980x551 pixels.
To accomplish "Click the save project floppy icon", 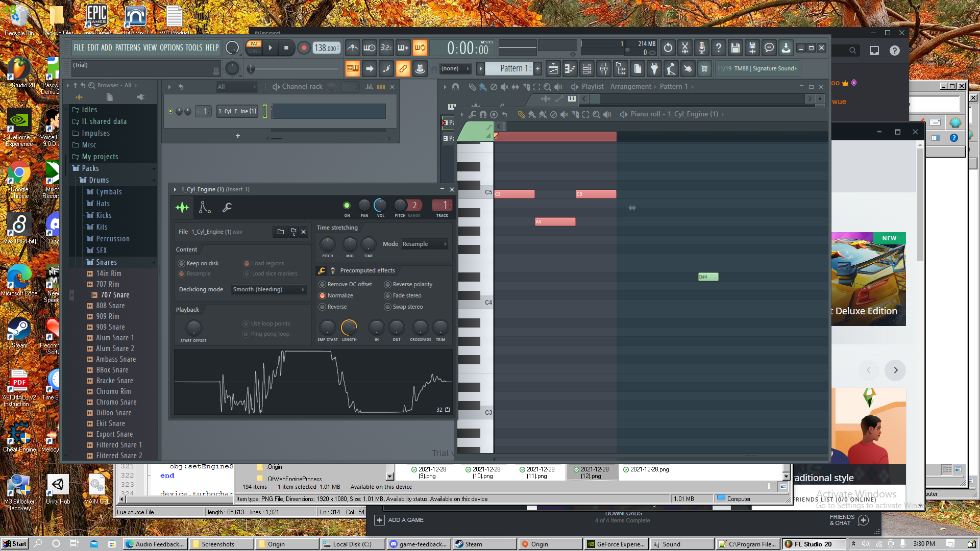I will pyautogui.click(x=735, y=48).
